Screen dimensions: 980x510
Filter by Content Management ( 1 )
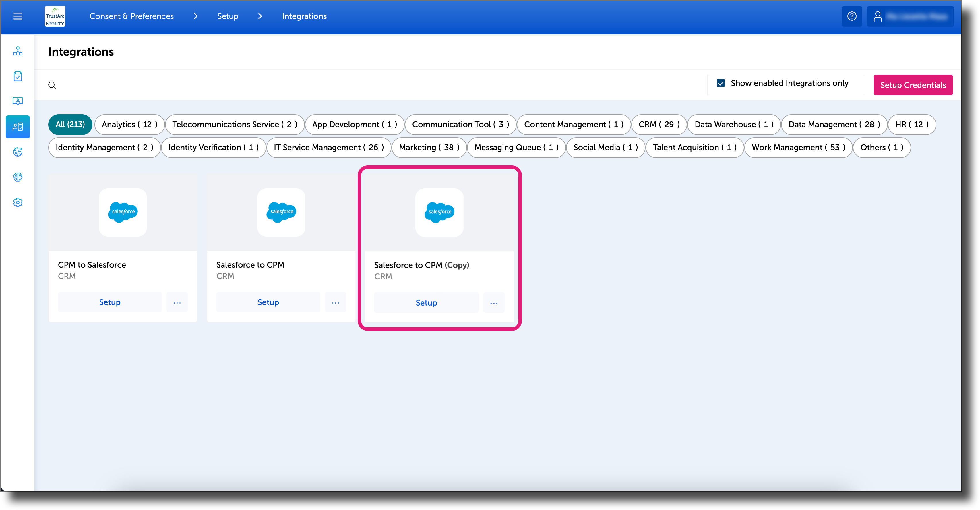pyautogui.click(x=574, y=124)
